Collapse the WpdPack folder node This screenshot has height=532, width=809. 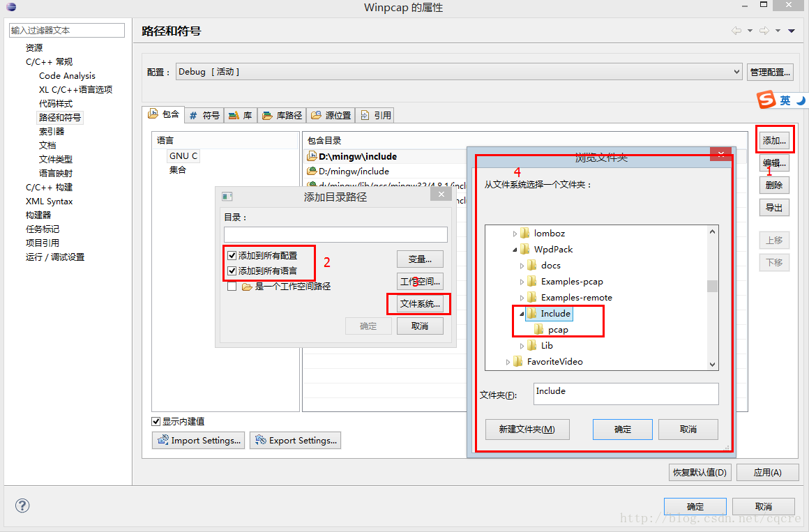[515, 250]
